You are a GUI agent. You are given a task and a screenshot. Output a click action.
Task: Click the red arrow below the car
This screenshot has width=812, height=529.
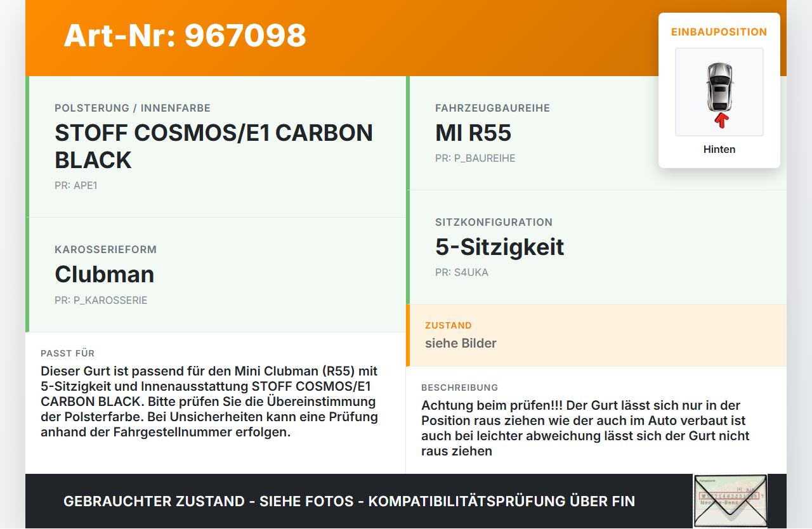point(721,120)
